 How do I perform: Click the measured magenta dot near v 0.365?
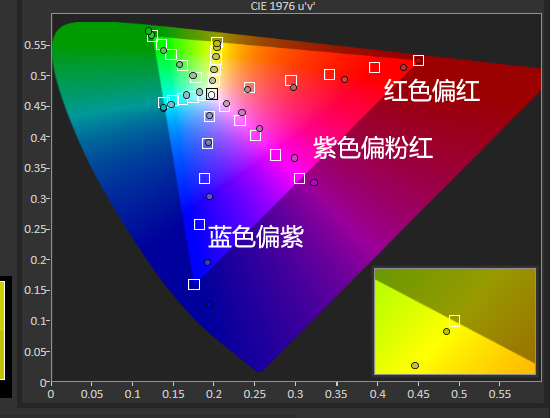point(294,158)
